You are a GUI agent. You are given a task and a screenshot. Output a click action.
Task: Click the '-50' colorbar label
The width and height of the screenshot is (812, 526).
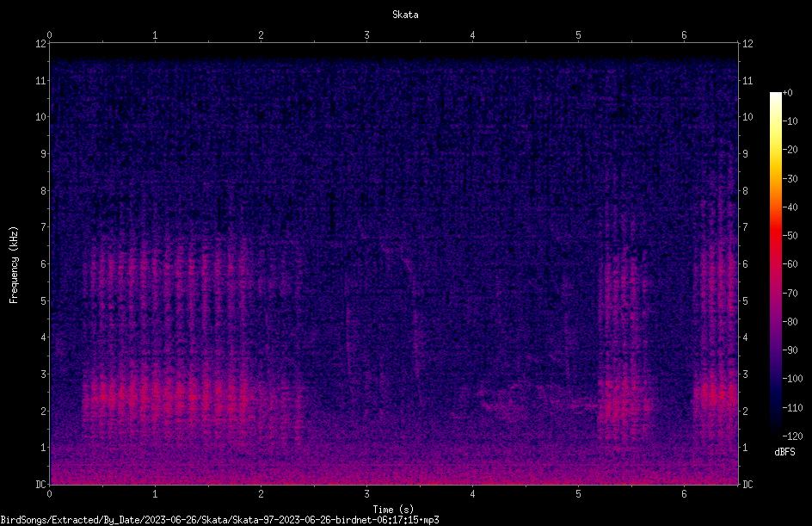790,236
